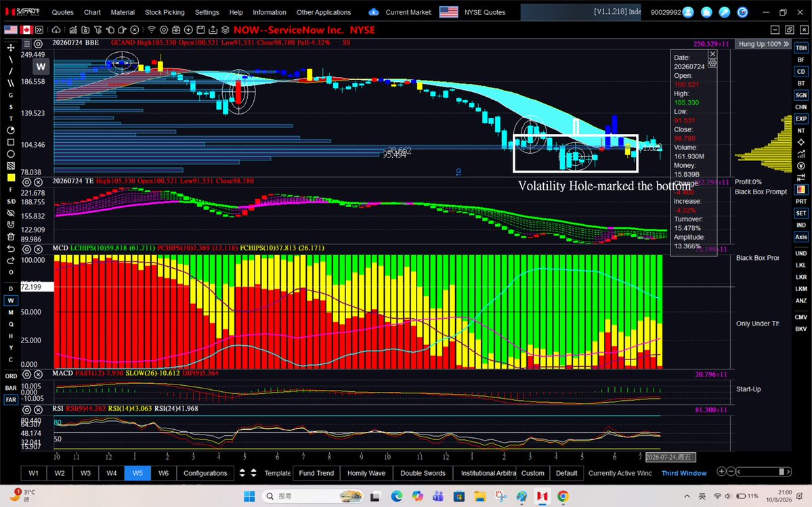Image resolution: width=812 pixels, height=507 pixels.
Task: Click the cloud download toolbar icon
Action: pos(56,30)
